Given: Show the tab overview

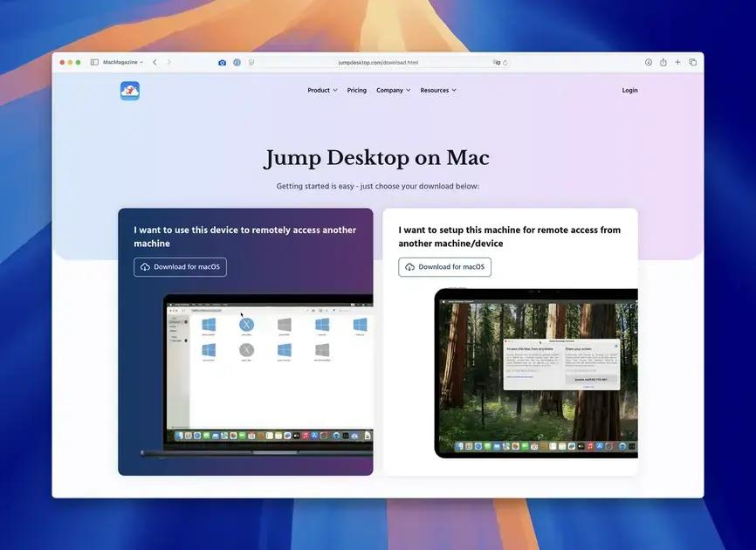Looking at the screenshot, I should 693,62.
